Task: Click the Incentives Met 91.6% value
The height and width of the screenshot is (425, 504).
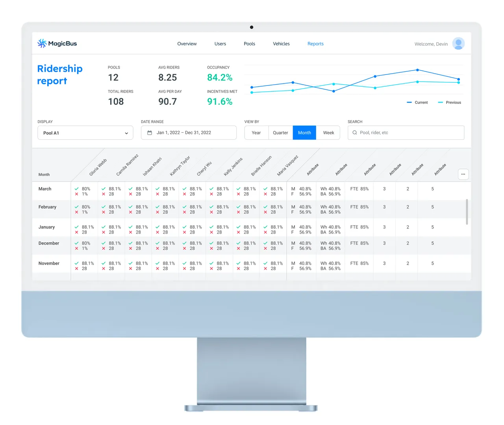Action: coord(220,102)
